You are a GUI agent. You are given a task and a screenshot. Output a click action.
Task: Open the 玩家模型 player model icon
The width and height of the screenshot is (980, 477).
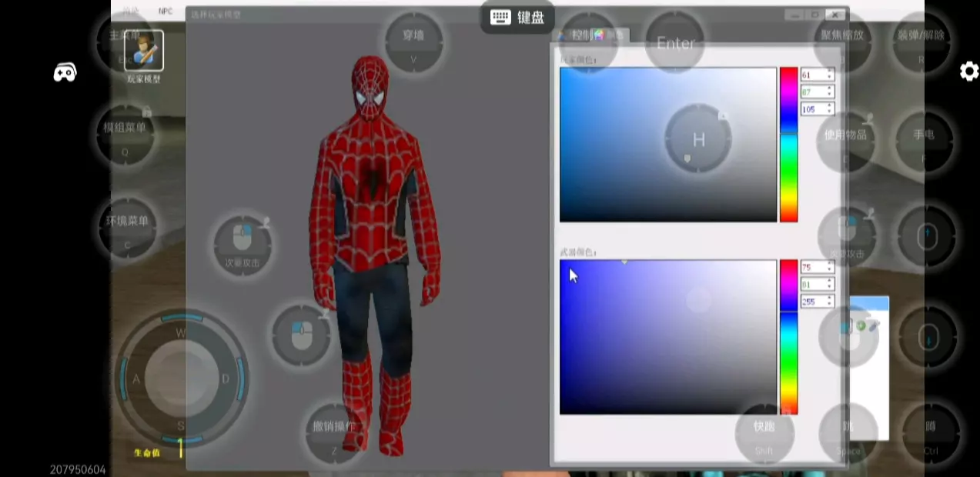tap(144, 52)
